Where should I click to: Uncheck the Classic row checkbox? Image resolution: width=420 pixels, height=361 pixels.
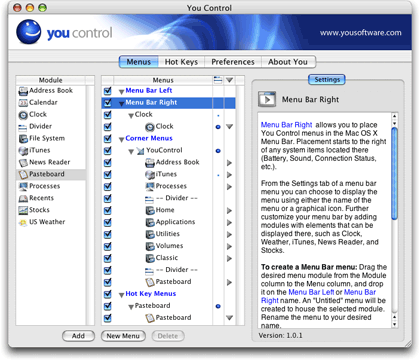tap(107, 258)
